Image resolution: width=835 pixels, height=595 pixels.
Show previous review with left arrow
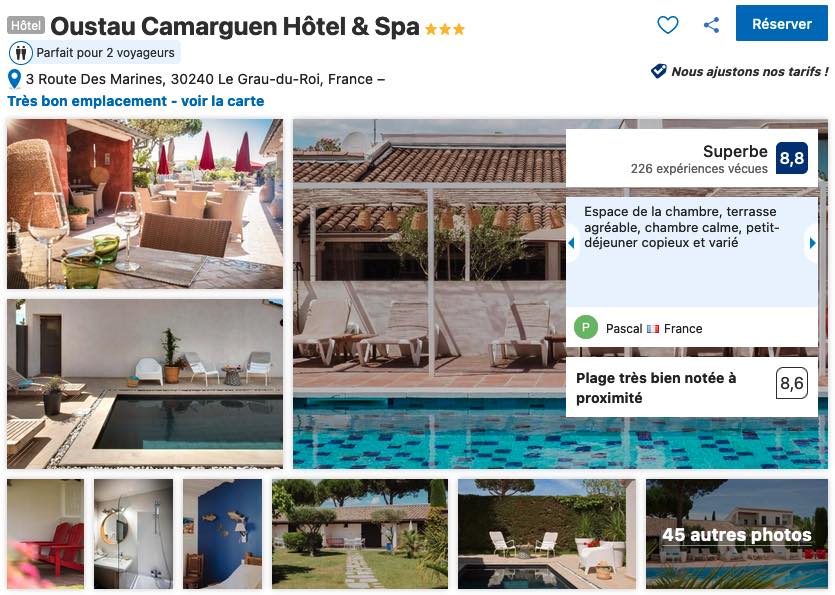571,243
